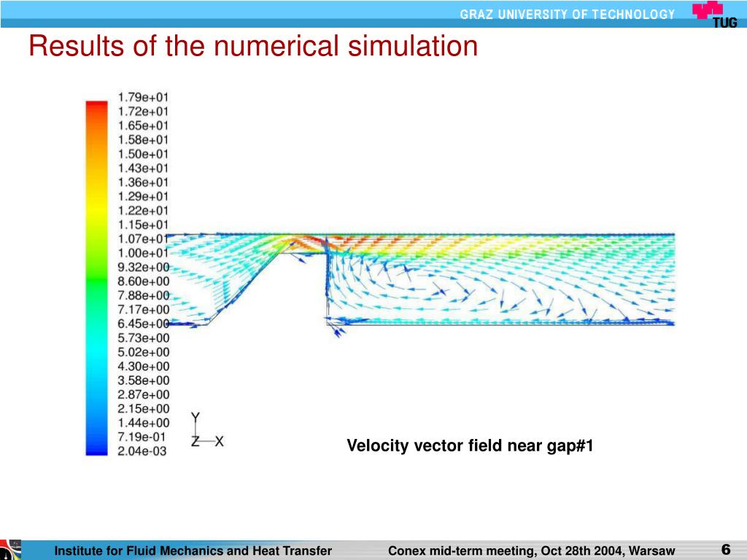The width and height of the screenshot is (747, 560).
Task: Click the legend value 3.58e+00
Action: 144,381
